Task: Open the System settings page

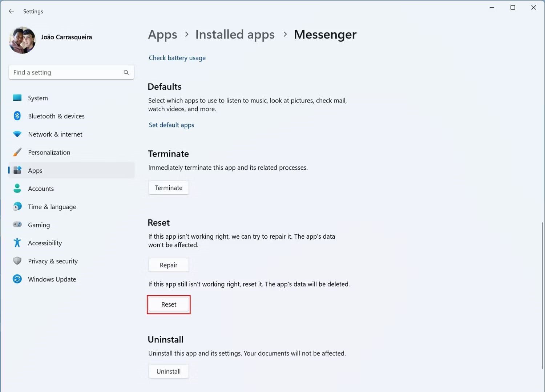Action: 71,98
